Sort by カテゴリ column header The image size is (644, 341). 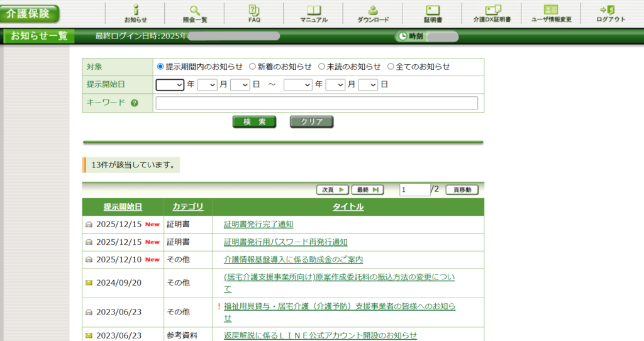[187, 206]
